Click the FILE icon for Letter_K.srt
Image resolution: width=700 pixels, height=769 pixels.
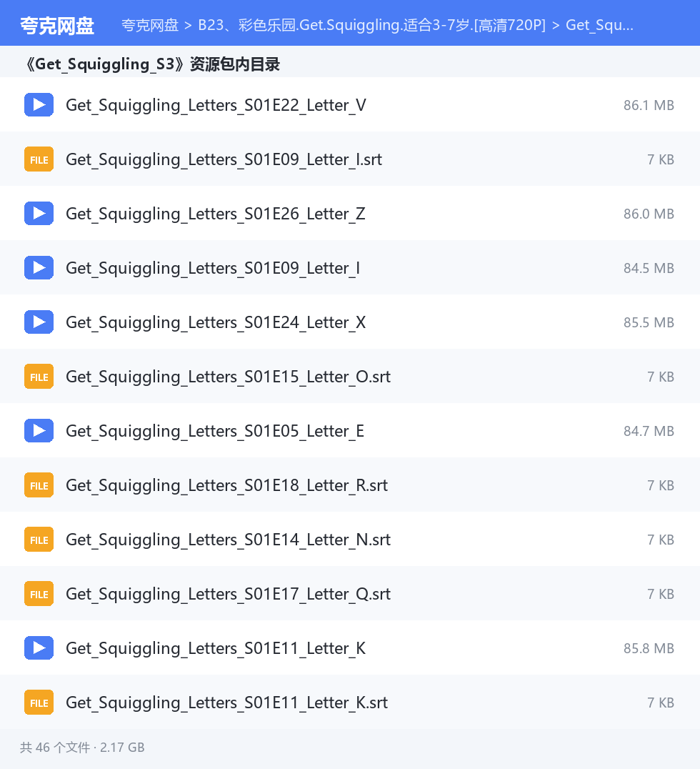(x=39, y=703)
